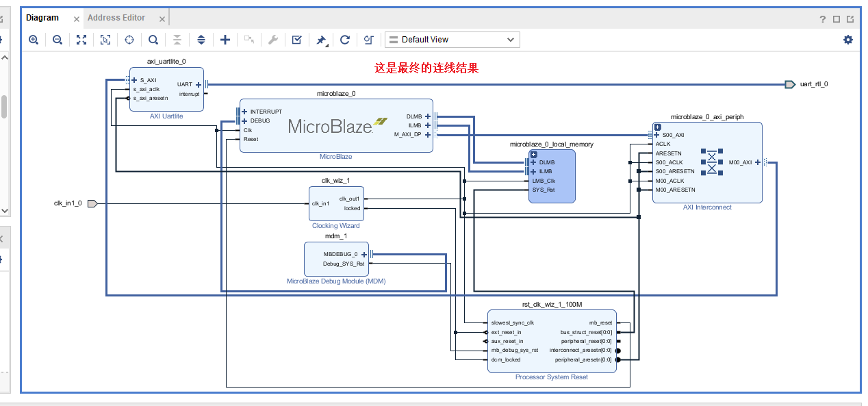Image resolution: width=868 pixels, height=406 pixels.
Task: Click the Add IP plus icon
Action: [x=225, y=40]
